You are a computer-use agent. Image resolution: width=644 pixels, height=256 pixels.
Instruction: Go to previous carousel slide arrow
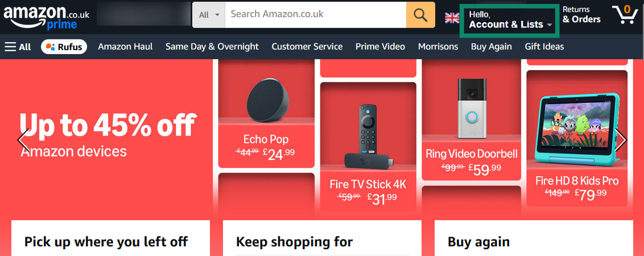tap(23, 140)
